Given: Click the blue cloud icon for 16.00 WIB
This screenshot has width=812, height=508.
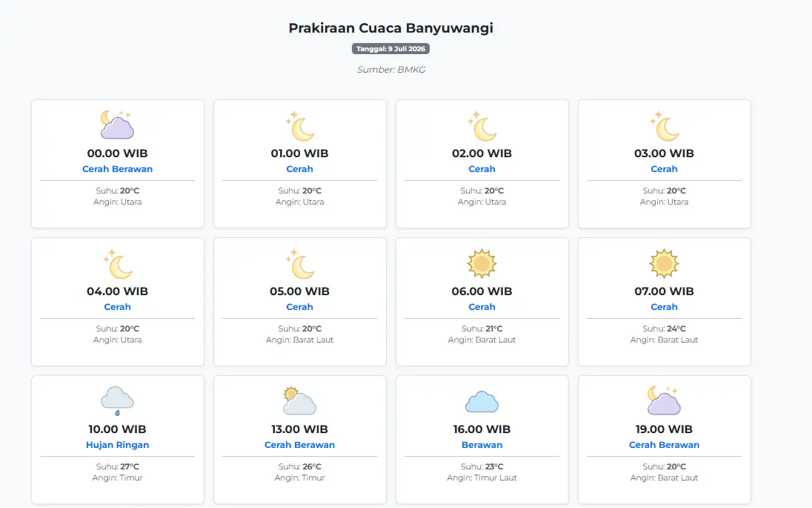Looking at the screenshot, I should [x=482, y=402].
